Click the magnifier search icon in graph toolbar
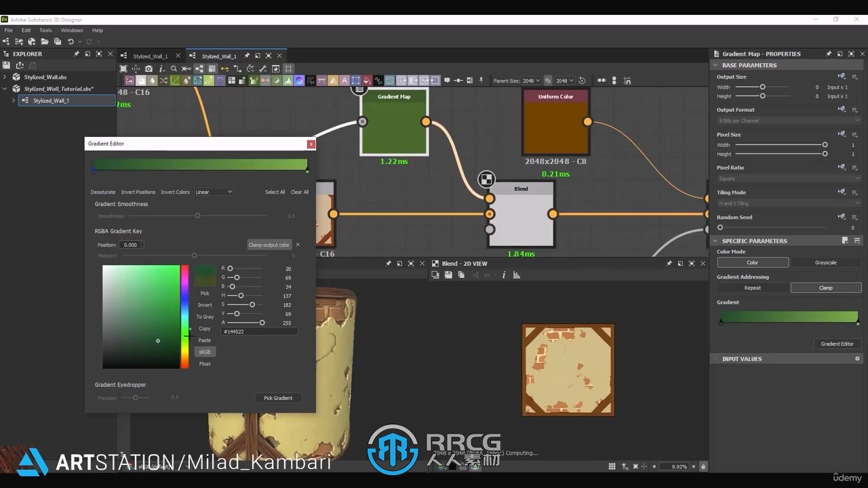The image size is (868, 488). click(x=174, y=68)
